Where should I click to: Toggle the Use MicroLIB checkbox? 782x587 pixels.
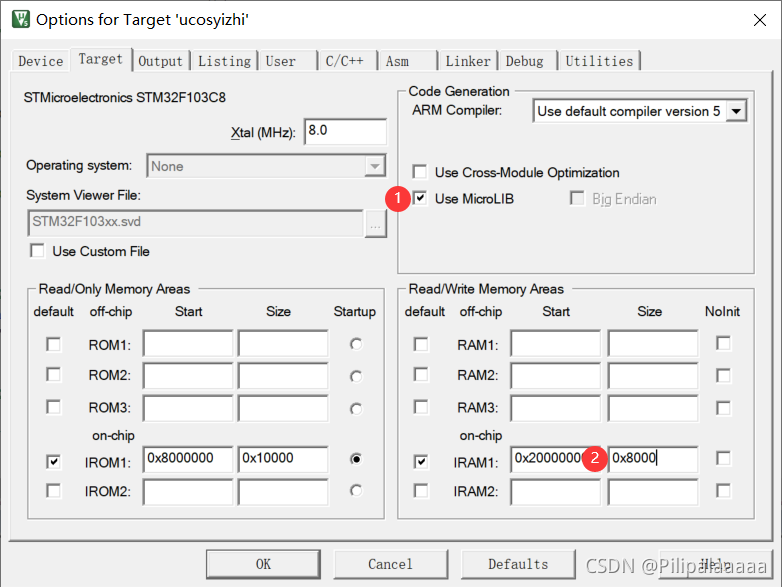coord(420,198)
